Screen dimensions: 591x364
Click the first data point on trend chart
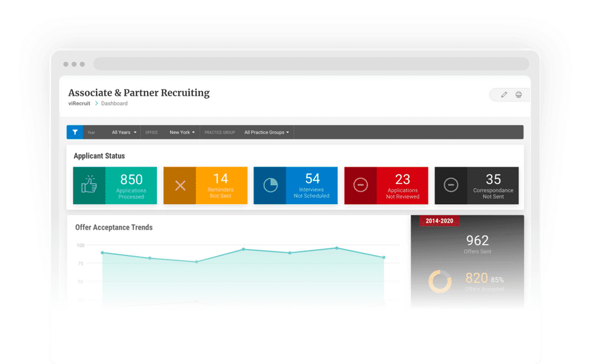[x=103, y=253]
